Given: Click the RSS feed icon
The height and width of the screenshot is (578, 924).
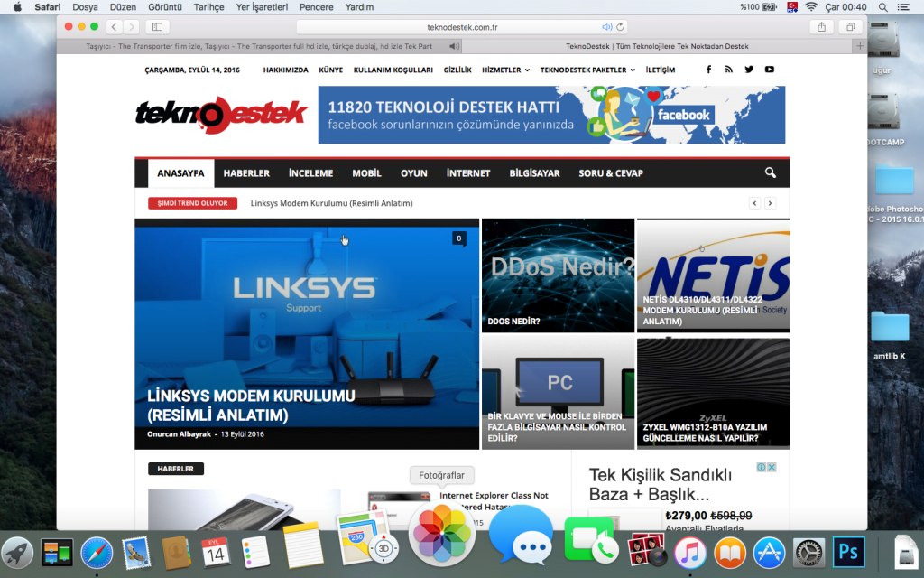Looking at the screenshot, I should (x=728, y=69).
